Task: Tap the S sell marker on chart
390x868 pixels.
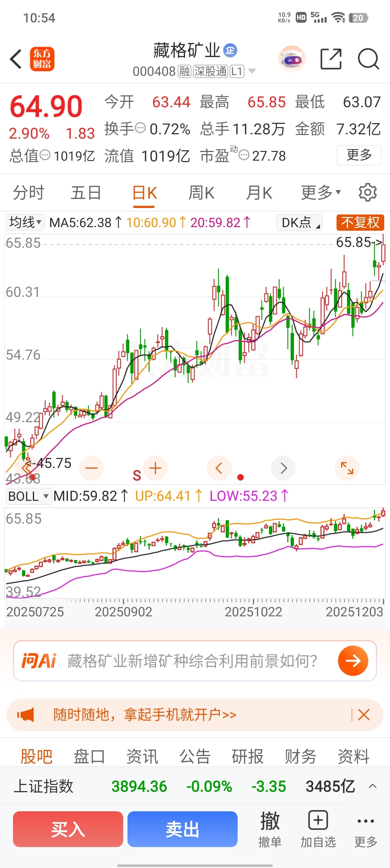Action: (x=137, y=476)
